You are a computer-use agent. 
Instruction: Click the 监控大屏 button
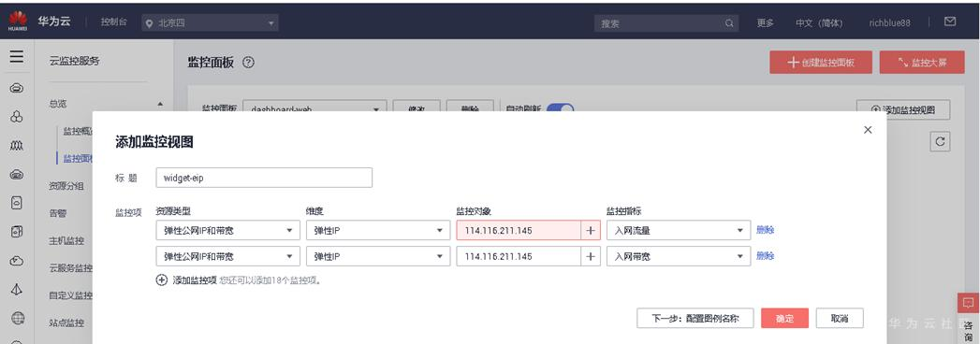point(922,63)
